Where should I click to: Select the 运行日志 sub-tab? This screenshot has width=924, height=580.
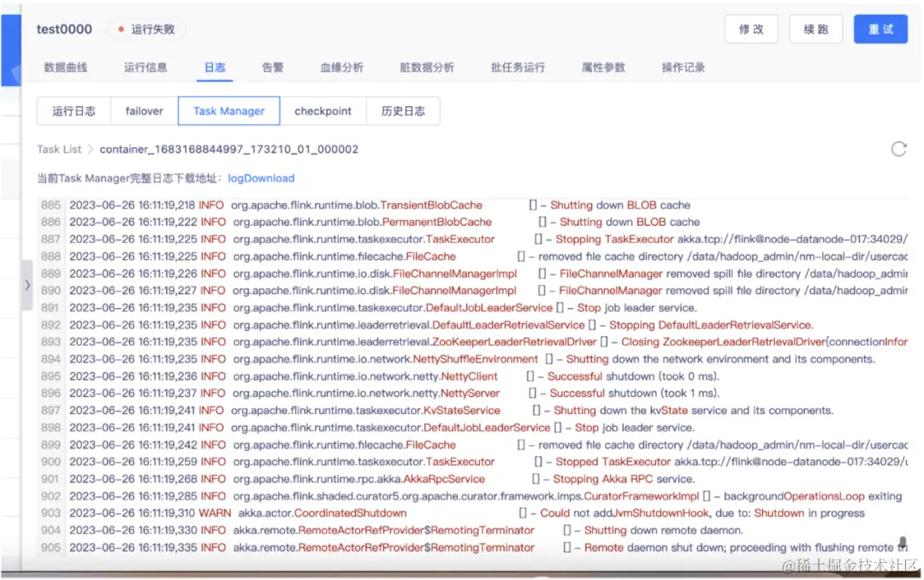coord(74,111)
